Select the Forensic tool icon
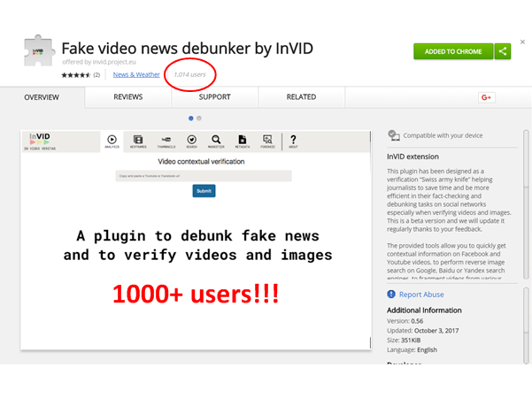This screenshot has height=398, width=532. point(267,142)
